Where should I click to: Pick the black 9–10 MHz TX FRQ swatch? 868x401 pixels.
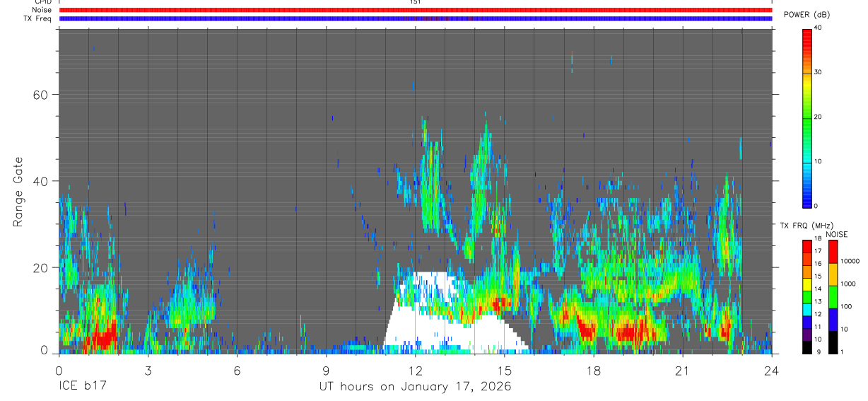[807, 347]
